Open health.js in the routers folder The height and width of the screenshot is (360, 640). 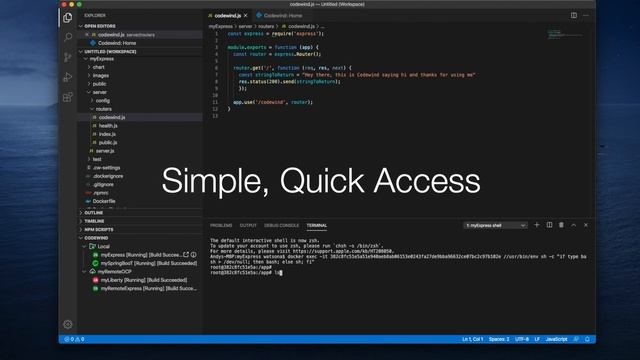click(108, 126)
